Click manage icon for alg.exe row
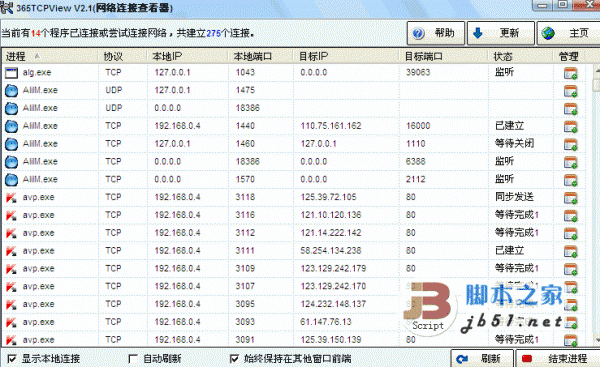Image resolution: width=600 pixels, height=367 pixels. click(571, 73)
